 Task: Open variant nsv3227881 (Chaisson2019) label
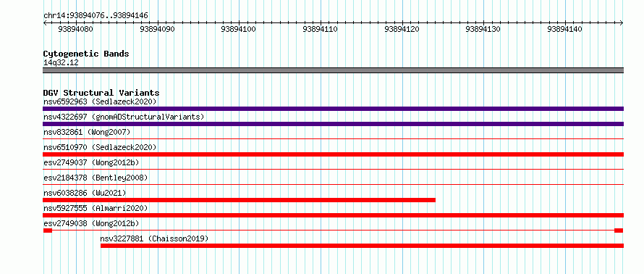coord(154,238)
